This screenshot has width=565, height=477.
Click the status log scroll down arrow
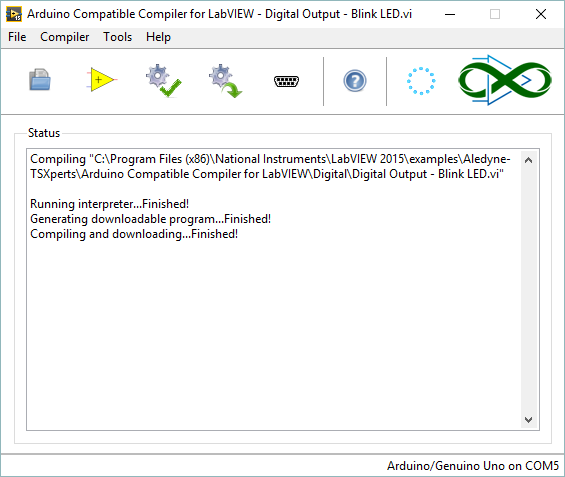pos(528,420)
